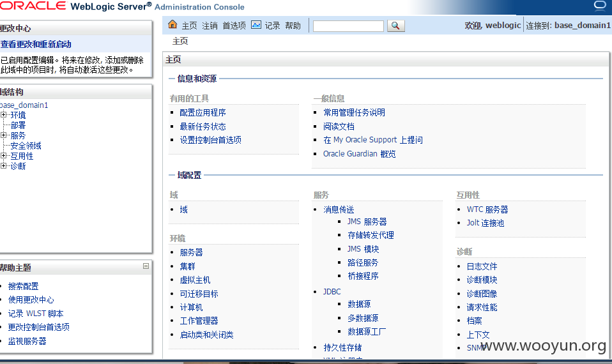This screenshot has height=364, width=612.
Task: Open 帮助 in the toolbar
Action: [293, 26]
